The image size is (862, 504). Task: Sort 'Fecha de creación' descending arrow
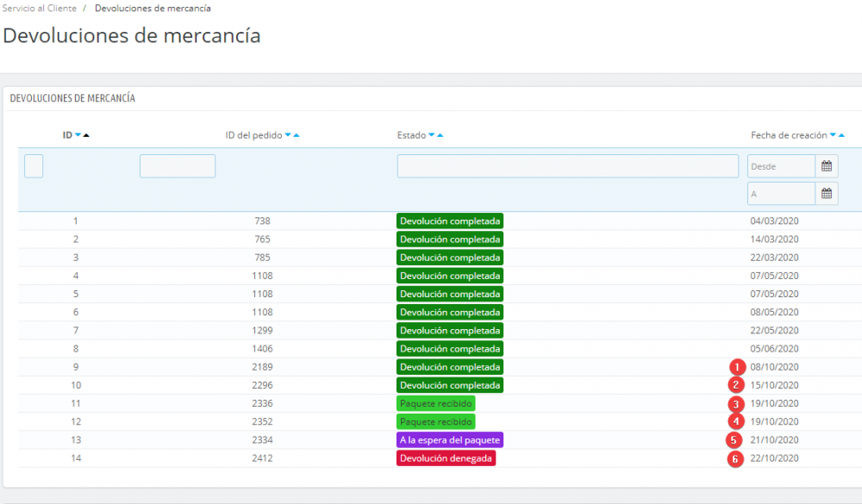pyautogui.click(x=833, y=135)
